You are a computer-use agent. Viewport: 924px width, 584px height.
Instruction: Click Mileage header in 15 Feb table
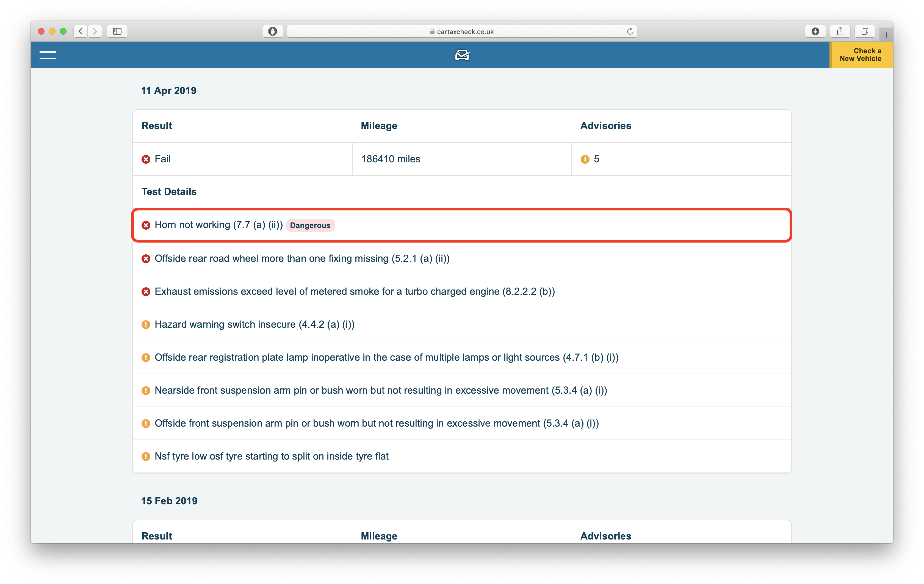(379, 536)
